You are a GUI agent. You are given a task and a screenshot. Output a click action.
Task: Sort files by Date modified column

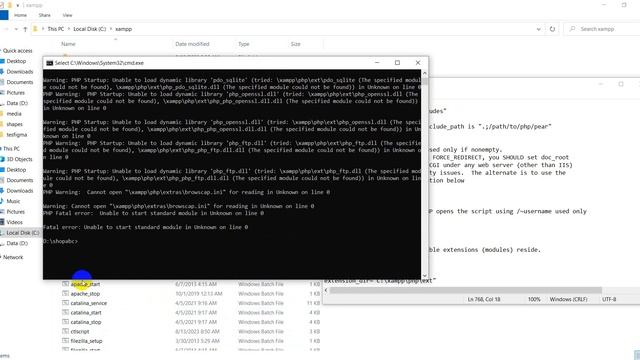pyautogui.click(x=192, y=44)
